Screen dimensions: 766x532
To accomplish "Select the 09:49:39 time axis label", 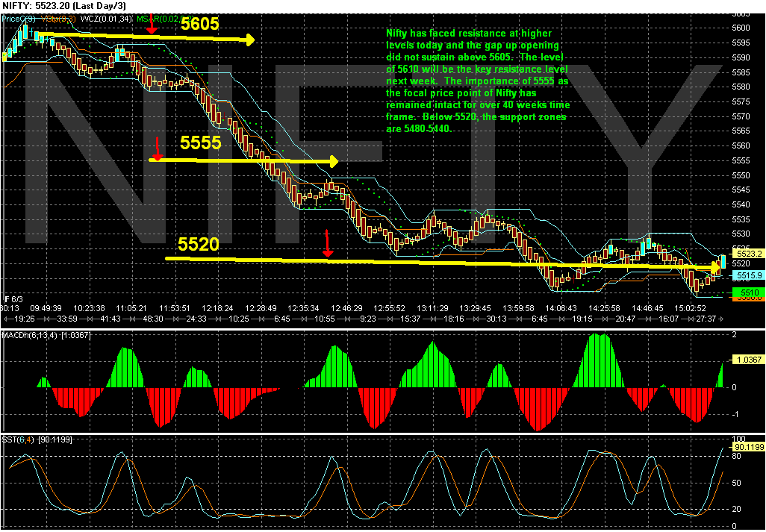I will pos(47,308).
